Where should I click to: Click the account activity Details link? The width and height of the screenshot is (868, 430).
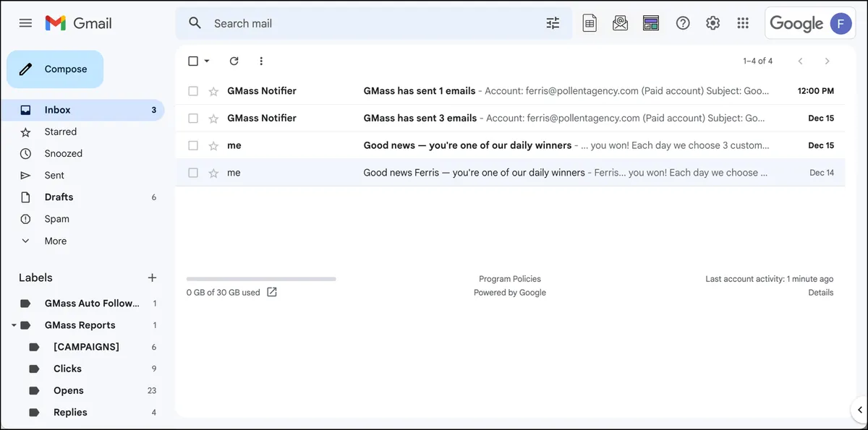(x=821, y=293)
